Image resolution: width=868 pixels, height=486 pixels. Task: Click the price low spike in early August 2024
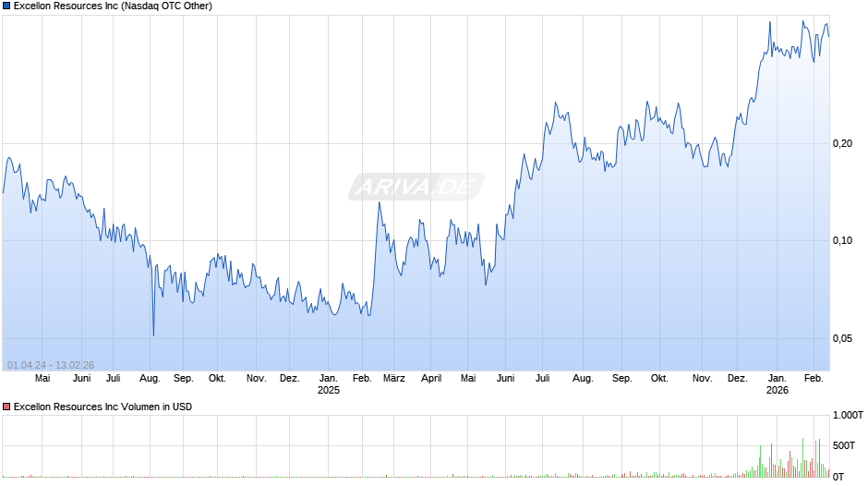coord(153,334)
